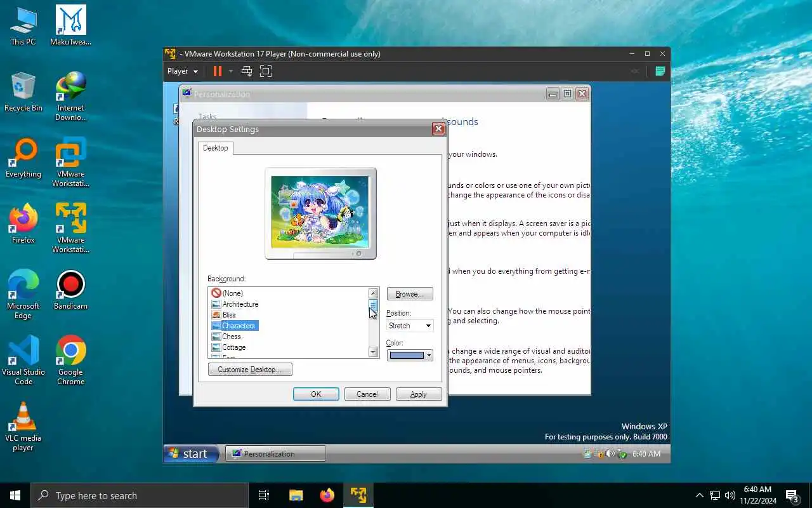
Task: Open Bandicam desktop icon
Action: click(x=71, y=290)
